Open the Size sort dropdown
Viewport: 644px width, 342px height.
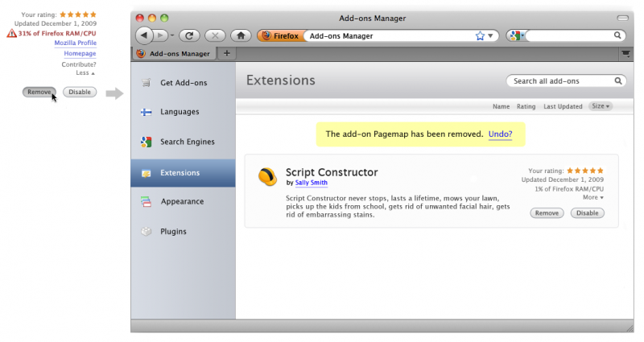[x=601, y=106]
